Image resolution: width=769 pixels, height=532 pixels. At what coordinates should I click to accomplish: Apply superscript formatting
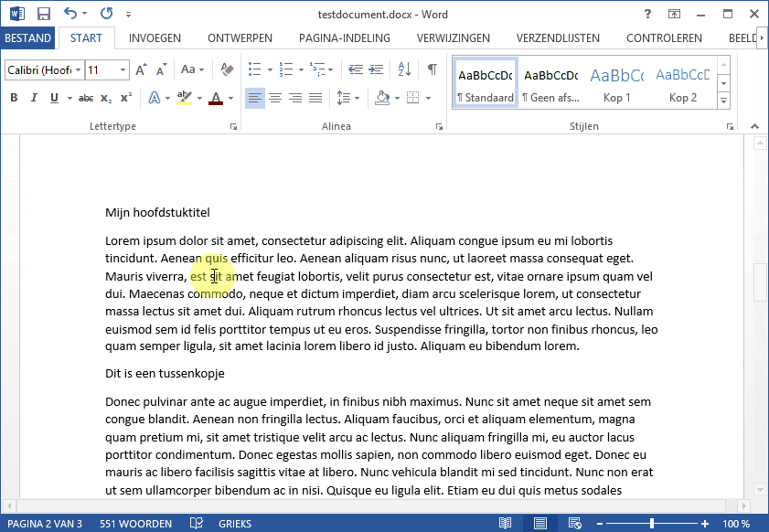pos(126,98)
